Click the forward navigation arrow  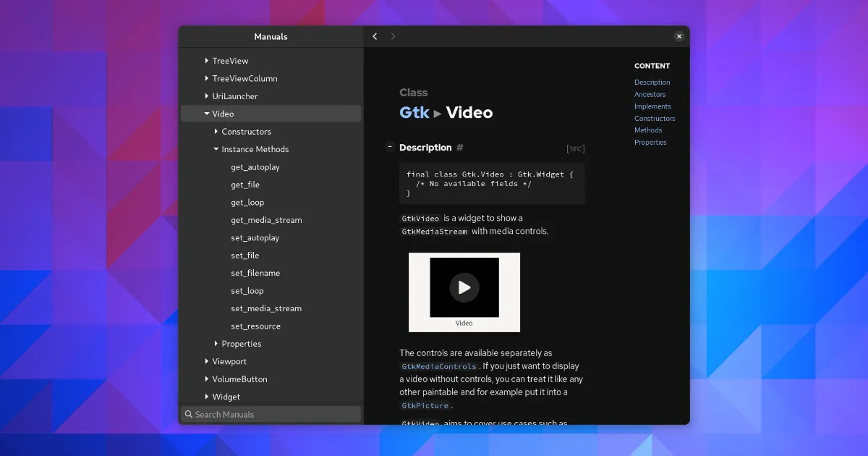[x=393, y=36]
